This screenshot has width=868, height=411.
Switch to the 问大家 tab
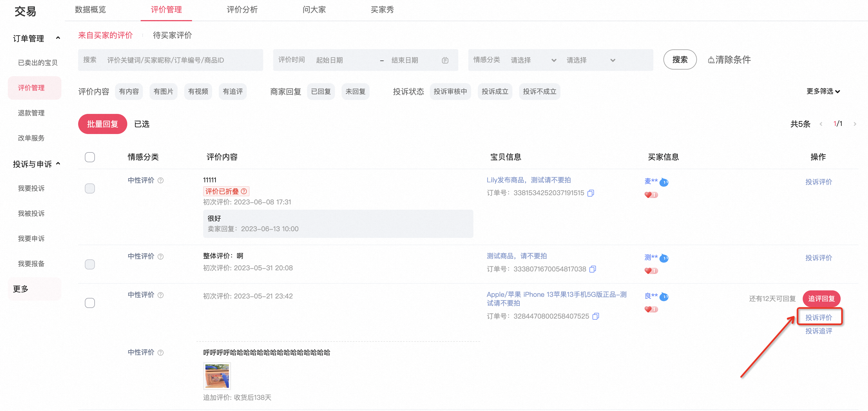(314, 10)
